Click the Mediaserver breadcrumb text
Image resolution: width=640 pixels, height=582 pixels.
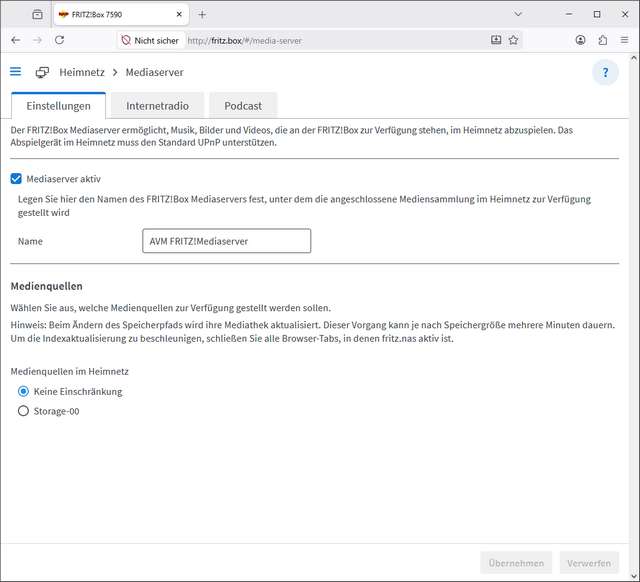[155, 72]
